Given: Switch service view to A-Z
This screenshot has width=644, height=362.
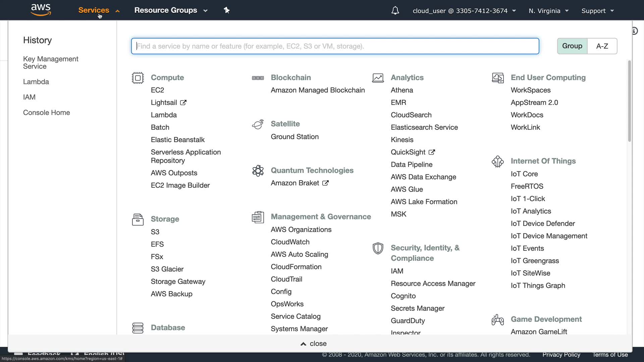Looking at the screenshot, I should pyautogui.click(x=602, y=46).
